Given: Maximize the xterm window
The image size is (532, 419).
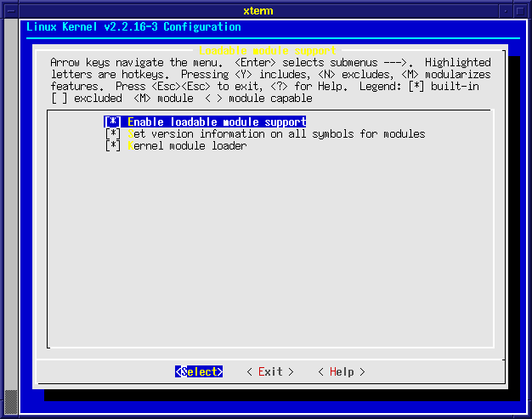Looking at the screenshot, I should pyautogui.click(x=520, y=9).
